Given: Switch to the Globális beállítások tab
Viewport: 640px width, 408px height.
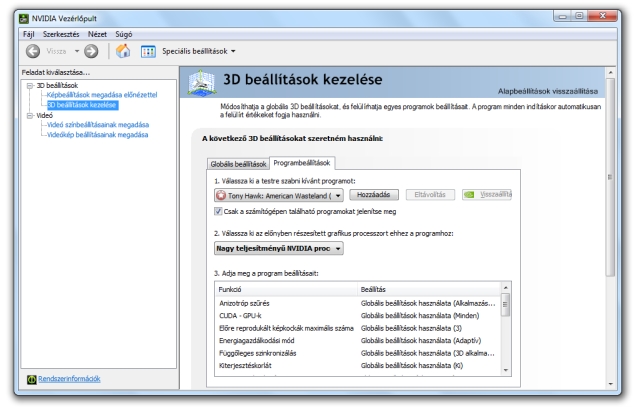Looking at the screenshot, I should (x=238, y=164).
